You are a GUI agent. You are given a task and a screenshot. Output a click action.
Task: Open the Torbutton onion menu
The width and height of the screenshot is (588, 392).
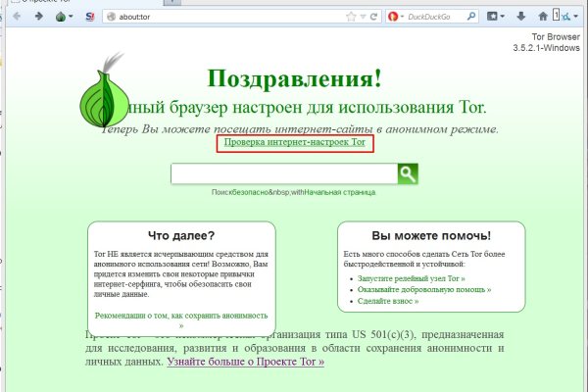point(63,17)
